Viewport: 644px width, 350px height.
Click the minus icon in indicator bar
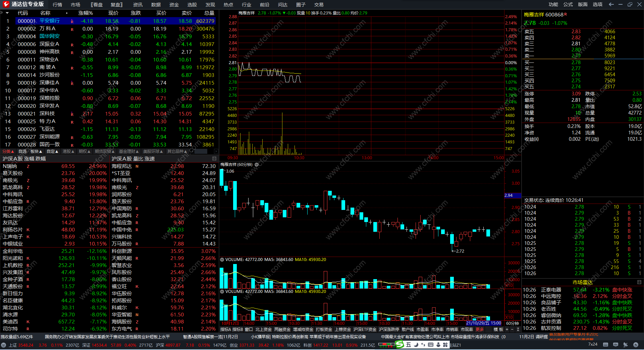point(513,330)
